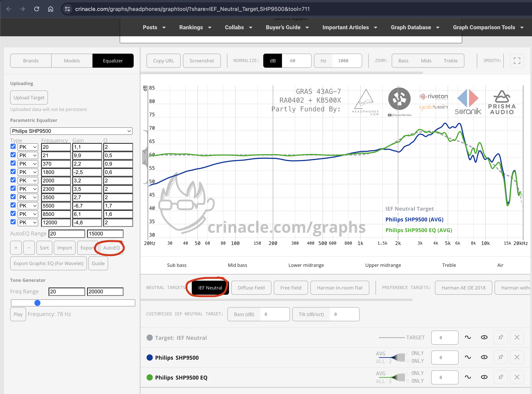Click the green Philips SHP9500 EQ color dot
The height and width of the screenshot is (394, 532).
pos(150,377)
